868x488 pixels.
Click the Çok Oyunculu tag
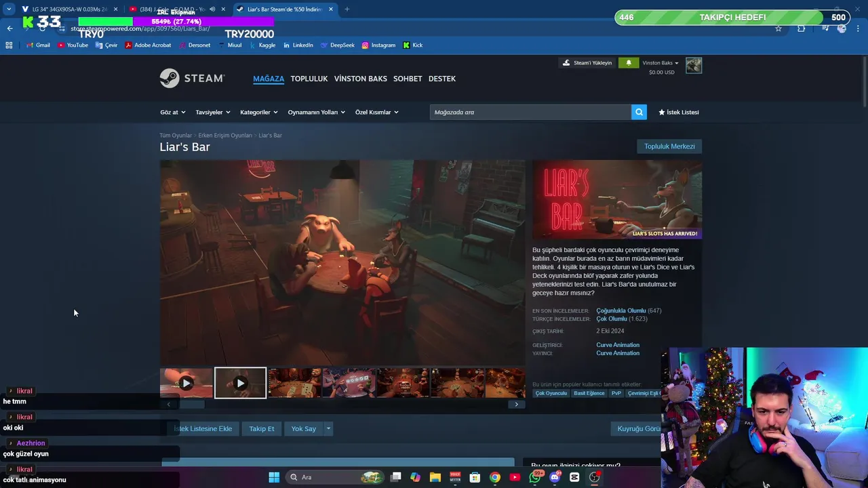pos(551,393)
